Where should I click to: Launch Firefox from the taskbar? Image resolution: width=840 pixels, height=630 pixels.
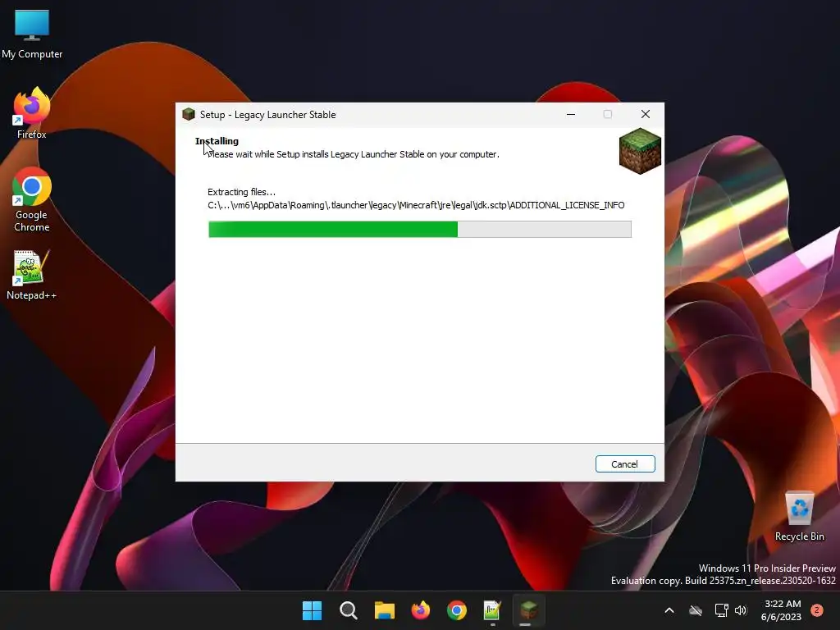[x=421, y=610]
